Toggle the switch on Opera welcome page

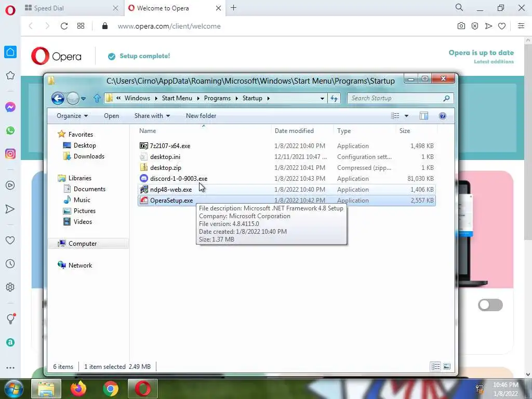(x=490, y=305)
